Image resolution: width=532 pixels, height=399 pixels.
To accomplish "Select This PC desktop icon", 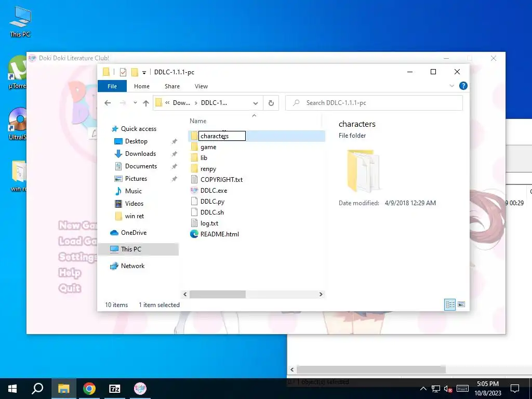I will (x=20, y=22).
